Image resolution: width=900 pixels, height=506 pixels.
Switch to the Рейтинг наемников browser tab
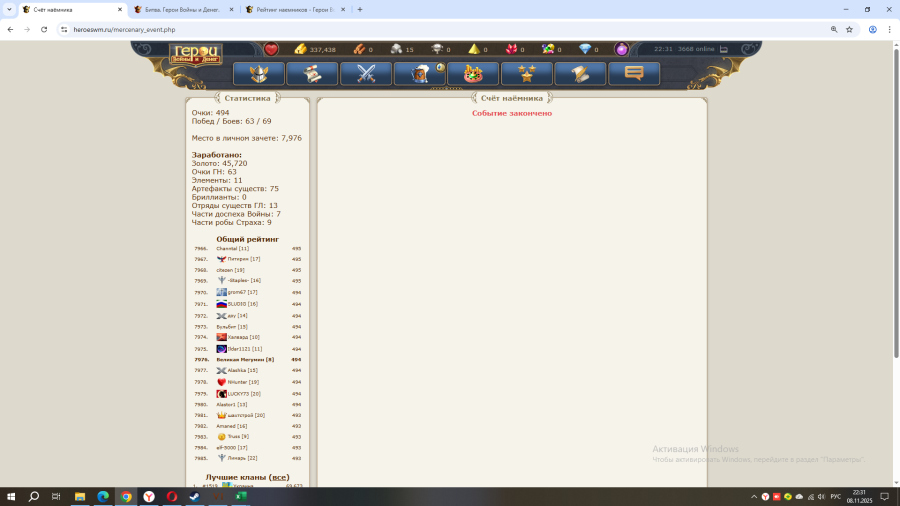295,9
